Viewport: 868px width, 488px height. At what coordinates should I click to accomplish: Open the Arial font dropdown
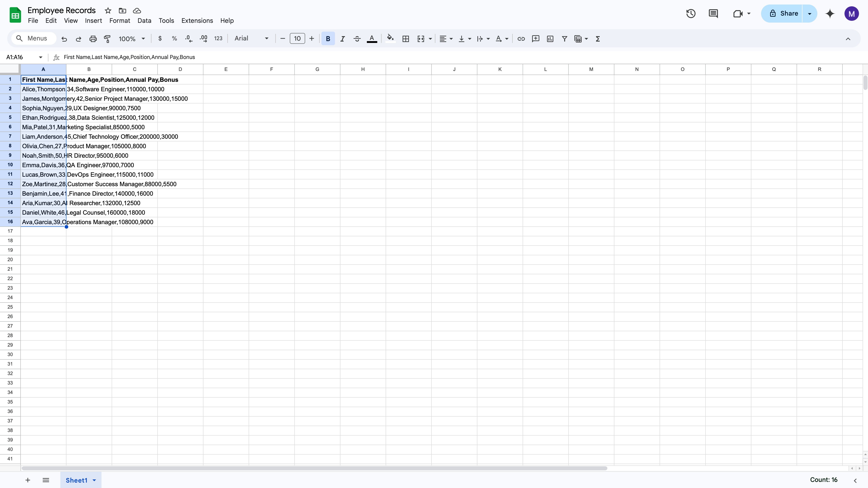tap(251, 38)
